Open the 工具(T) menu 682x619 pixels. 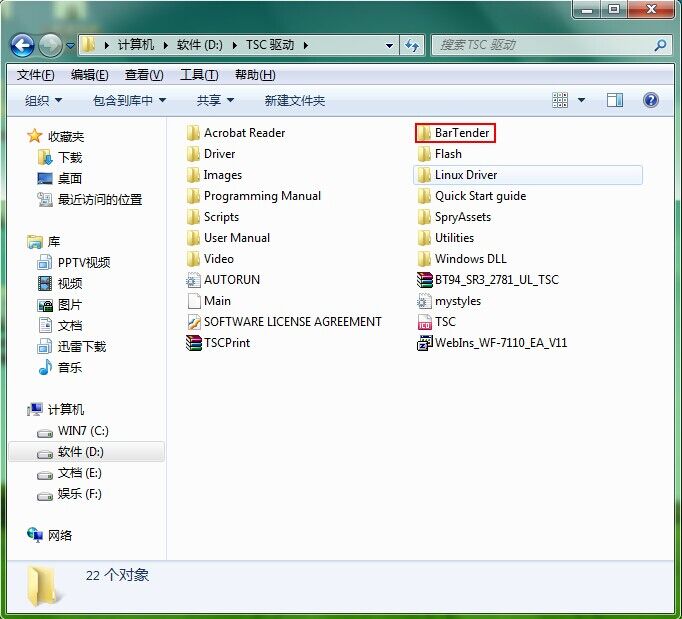pos(199,75)
